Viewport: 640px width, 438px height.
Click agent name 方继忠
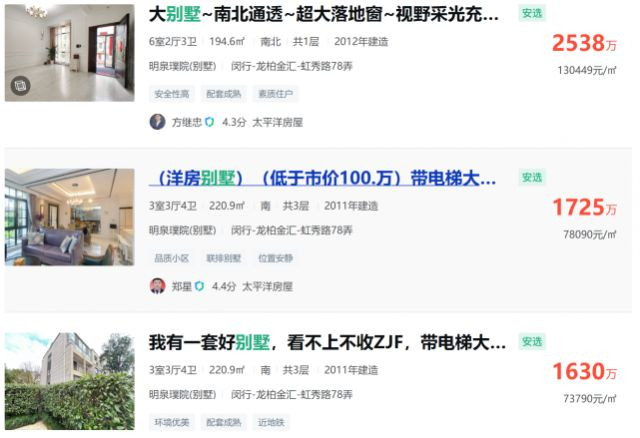click(x=187, y=122)
